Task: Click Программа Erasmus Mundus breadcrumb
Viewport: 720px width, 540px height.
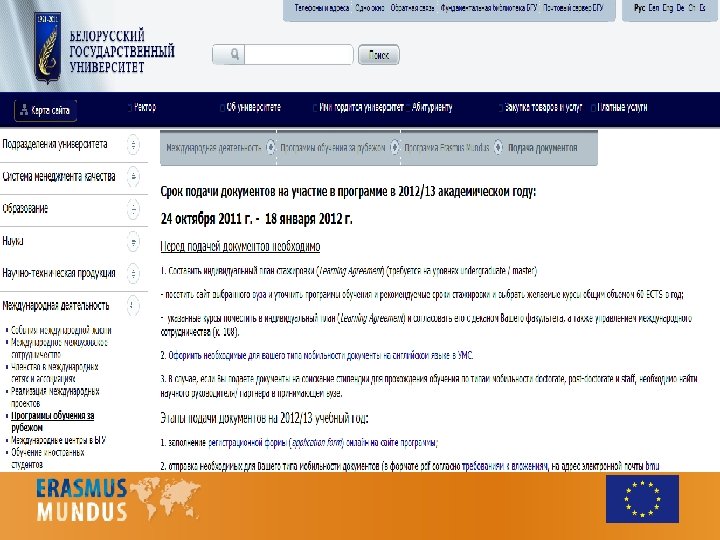Action: pos(446,147)
